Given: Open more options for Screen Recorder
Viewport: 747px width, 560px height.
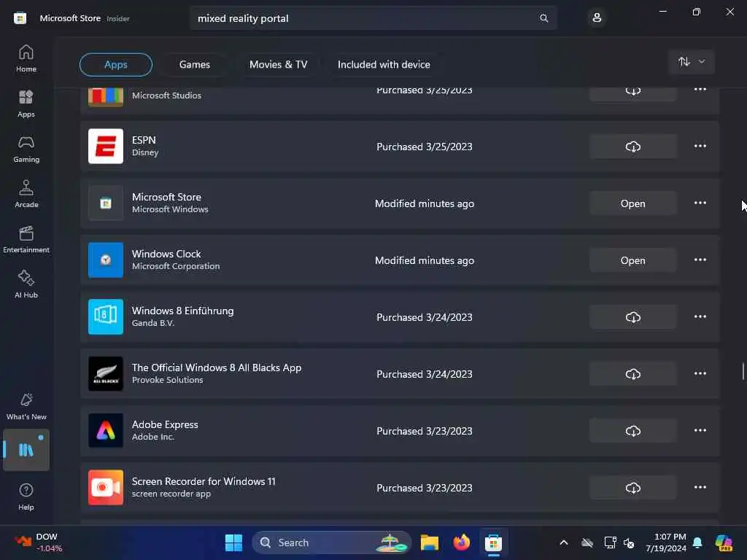Looking at the screenshot, I should (700, 487).
